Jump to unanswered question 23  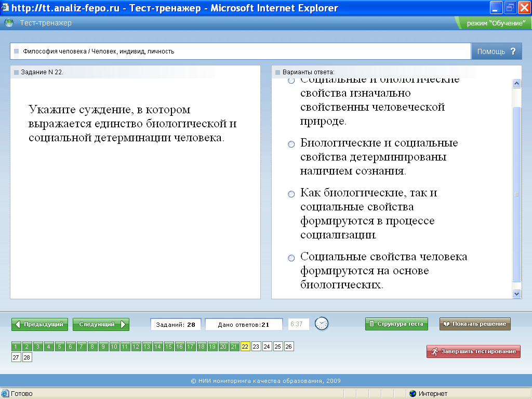click(256, 347)
